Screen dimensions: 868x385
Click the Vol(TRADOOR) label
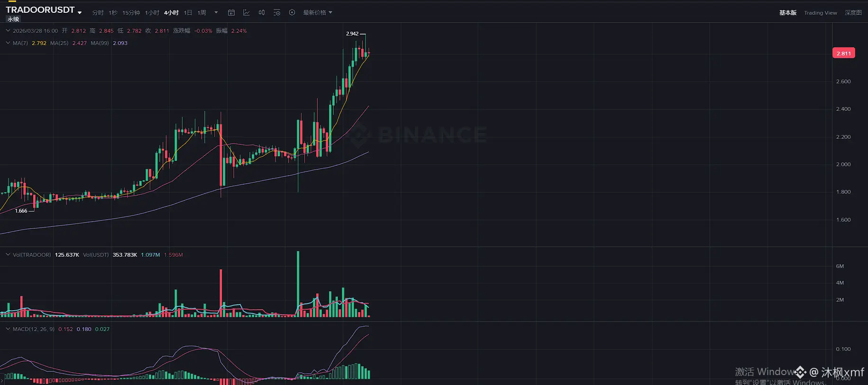point(32,255)
